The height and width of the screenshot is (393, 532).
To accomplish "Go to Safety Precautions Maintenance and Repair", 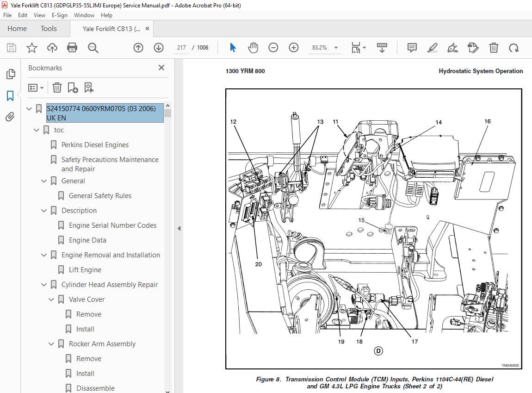I will 110,164.
